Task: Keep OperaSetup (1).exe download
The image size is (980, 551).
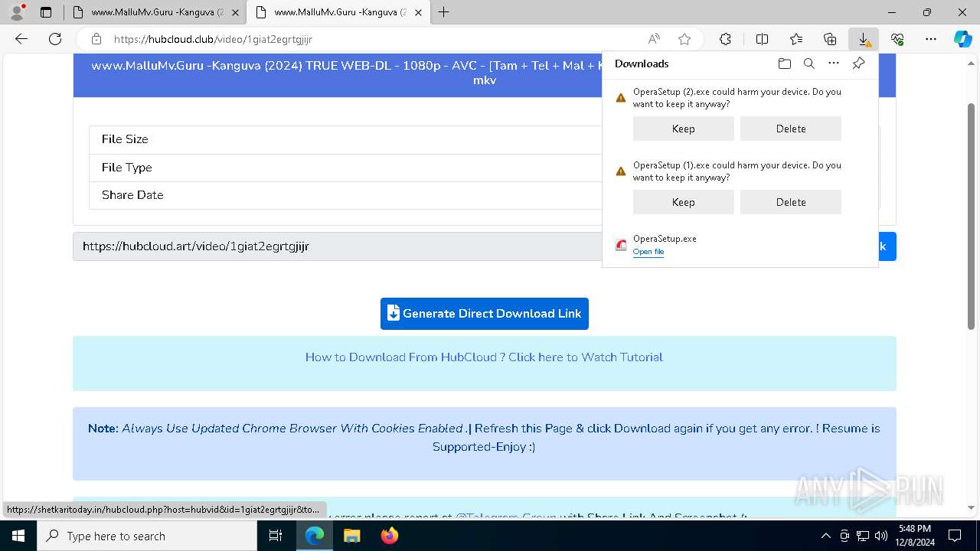Action: tap(684, 202)
